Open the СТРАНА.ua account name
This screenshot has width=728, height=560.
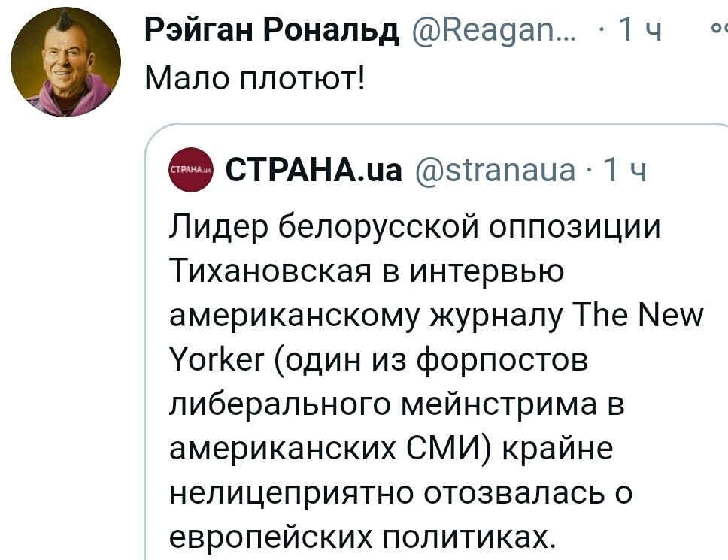[314, 170]
